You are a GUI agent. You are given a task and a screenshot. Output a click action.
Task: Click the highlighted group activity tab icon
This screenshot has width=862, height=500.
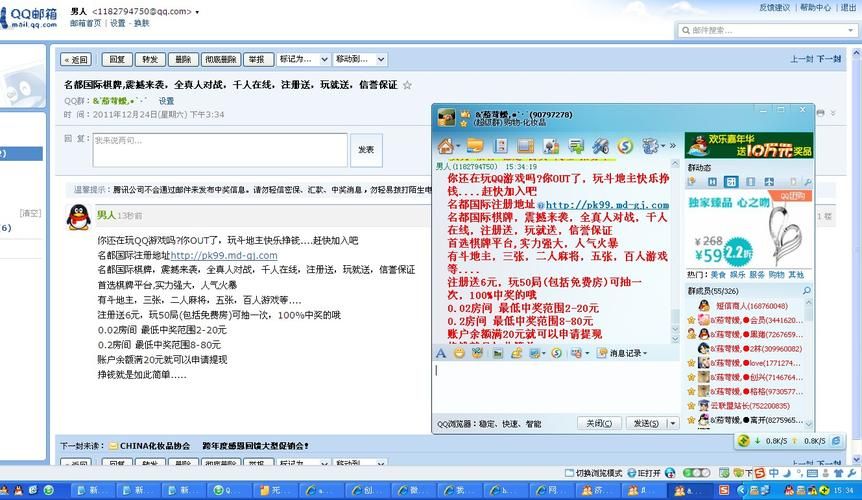click(731, 182)
